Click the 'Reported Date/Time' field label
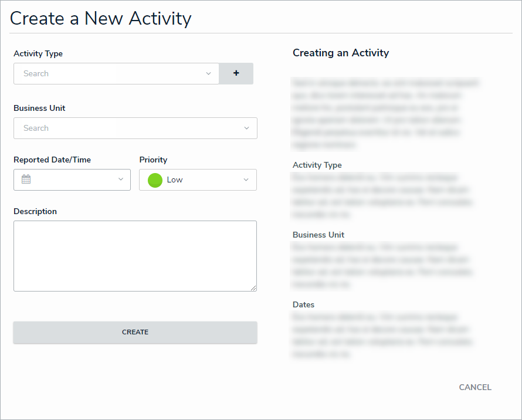 tap(52, 160)
